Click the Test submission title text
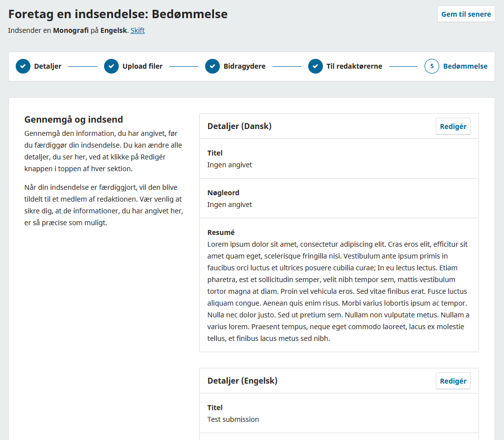 (232, 419)
